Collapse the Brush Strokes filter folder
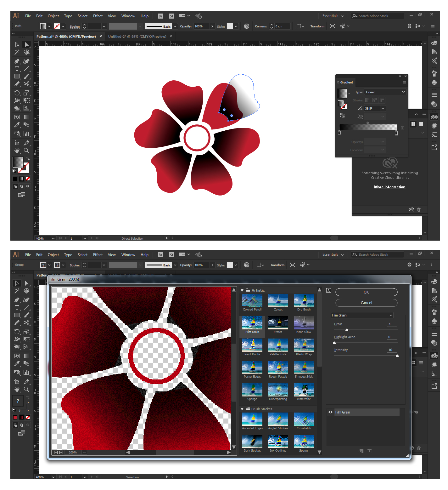 tap(242, 409)
